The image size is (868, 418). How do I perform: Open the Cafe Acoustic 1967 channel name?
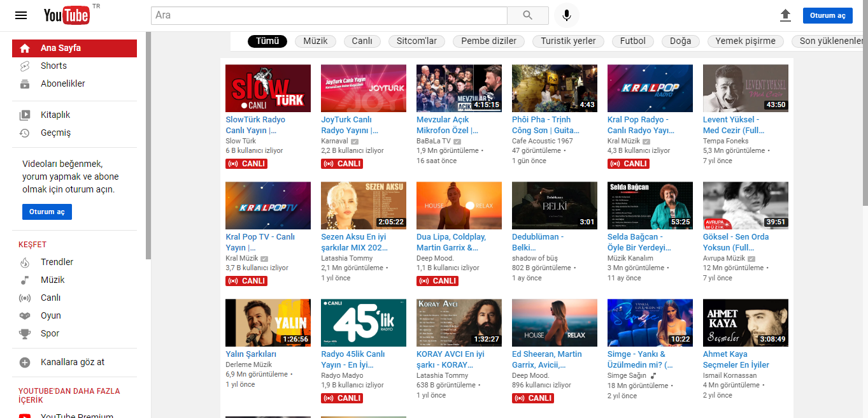543,141
